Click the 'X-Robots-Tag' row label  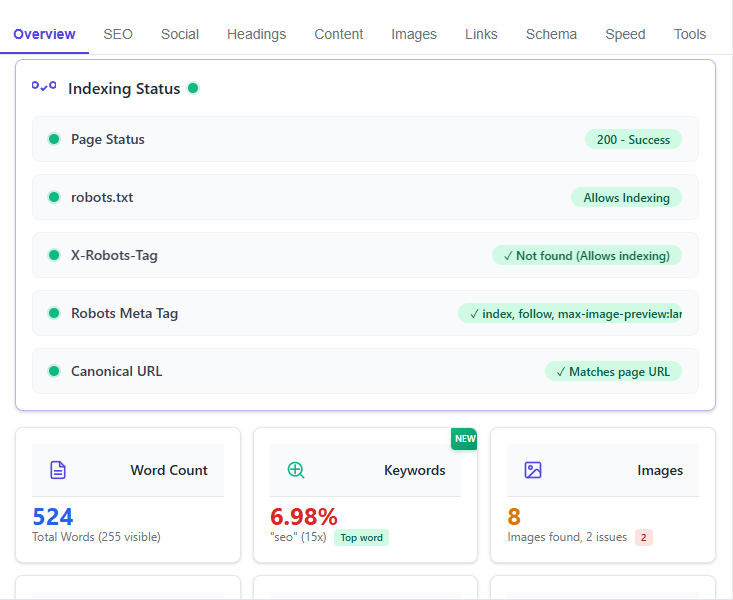pos(114,255)
